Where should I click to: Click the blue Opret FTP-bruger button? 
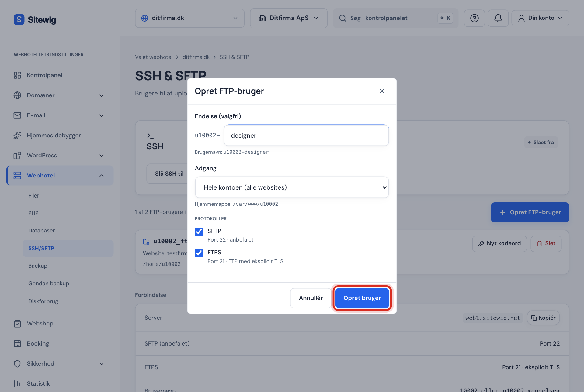[530, 212]
